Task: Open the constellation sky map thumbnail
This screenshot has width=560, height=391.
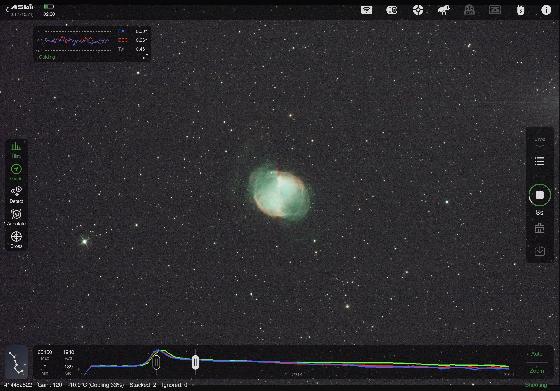Action: [x=16, y=362]
